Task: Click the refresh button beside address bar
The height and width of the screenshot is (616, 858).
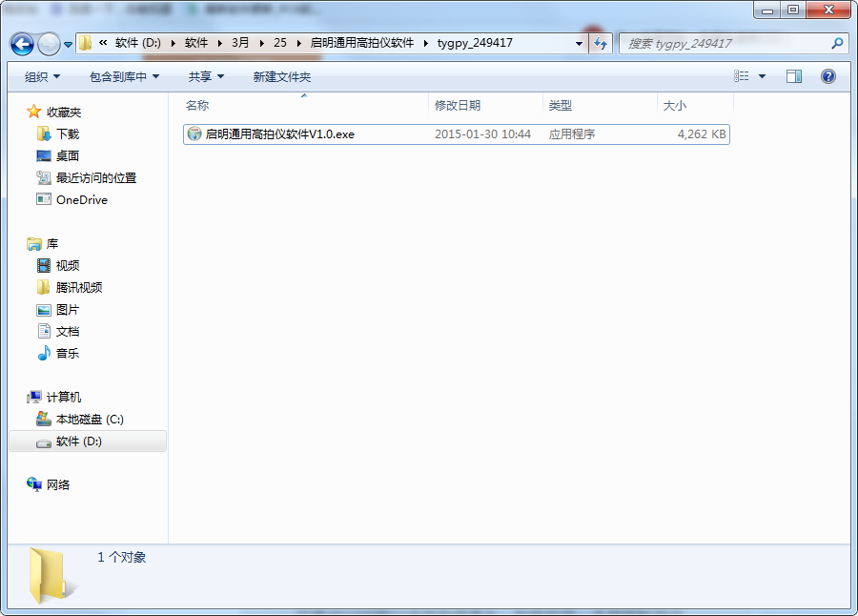Action: (x=600, y=44)
